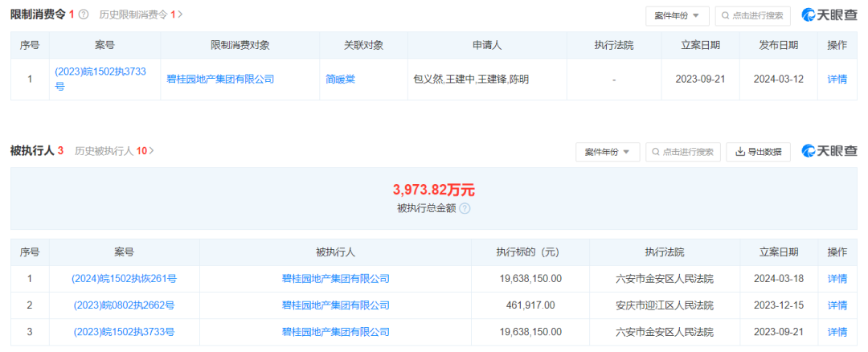Screen dimensions: 868x352
Task: Click help icon next to 限制消费令
Action: click(84, 15)
